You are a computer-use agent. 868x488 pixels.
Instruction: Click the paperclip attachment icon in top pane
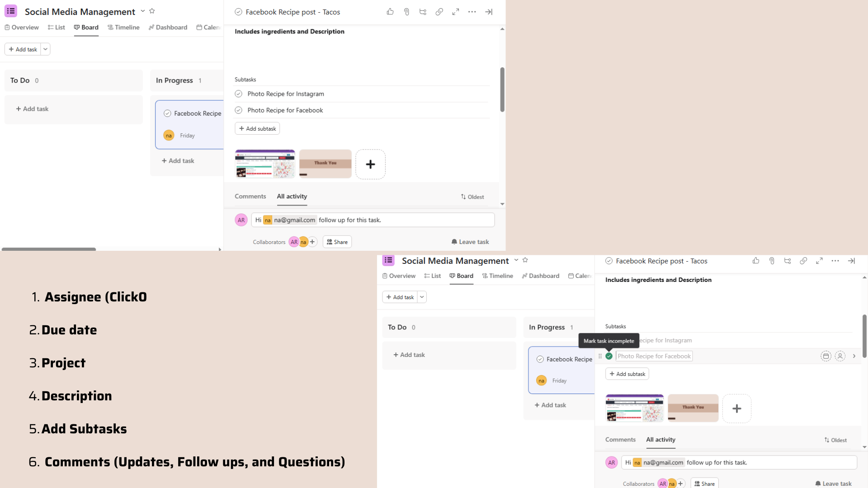tap(406, 12)
